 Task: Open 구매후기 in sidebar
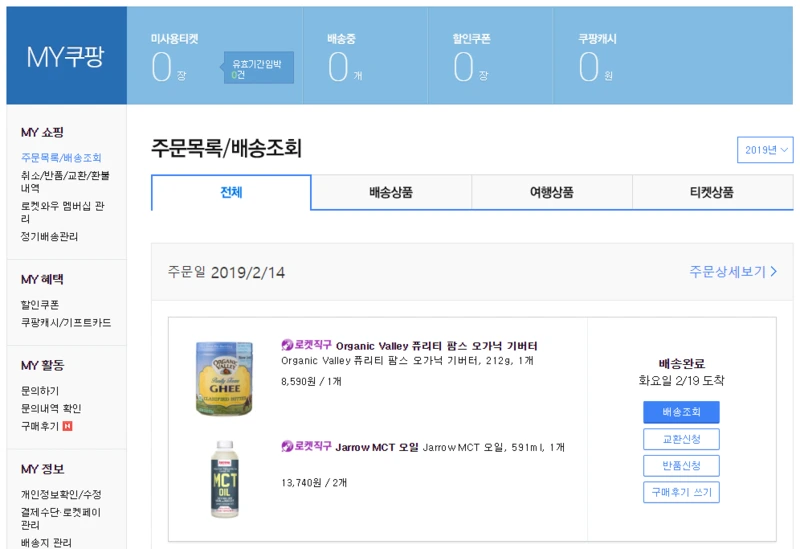tap(40, 426)
